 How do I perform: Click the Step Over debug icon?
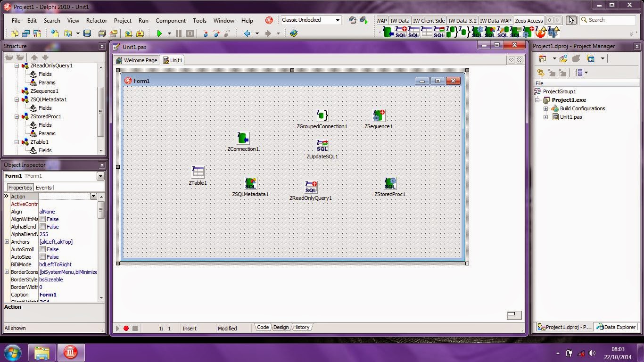pyautogui.click(x=216, y=33)
